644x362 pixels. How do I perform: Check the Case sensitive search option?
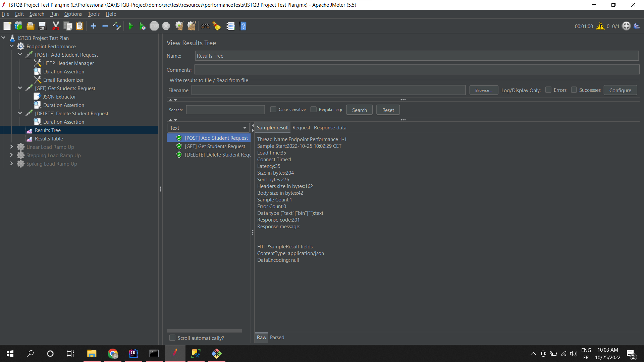(273, 109)
